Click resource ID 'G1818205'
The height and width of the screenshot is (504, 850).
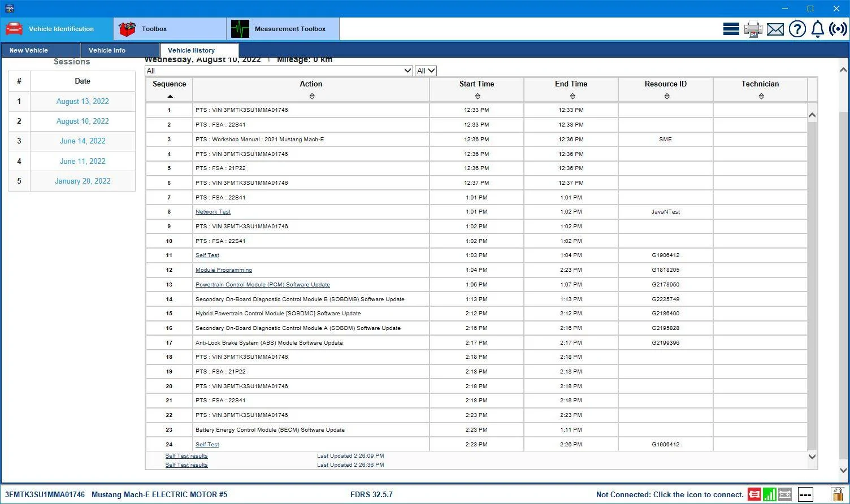(x=666, y=270)
